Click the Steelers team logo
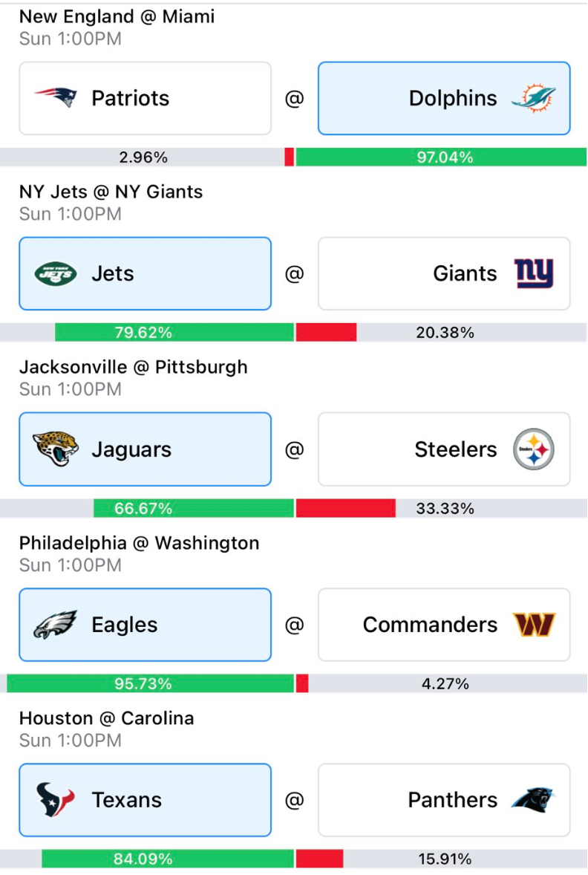This screenshot has width=588, height=875. pyautogui.click(x=534, y=449)
